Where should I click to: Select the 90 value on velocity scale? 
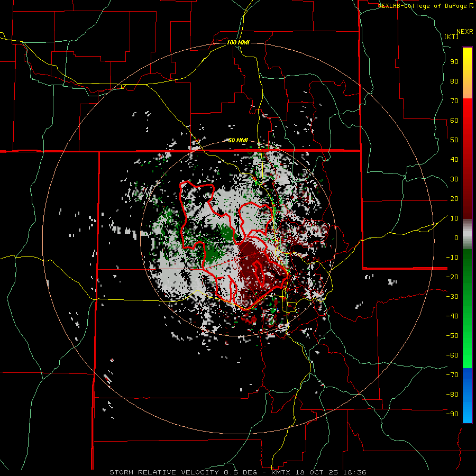click(454, 62)
